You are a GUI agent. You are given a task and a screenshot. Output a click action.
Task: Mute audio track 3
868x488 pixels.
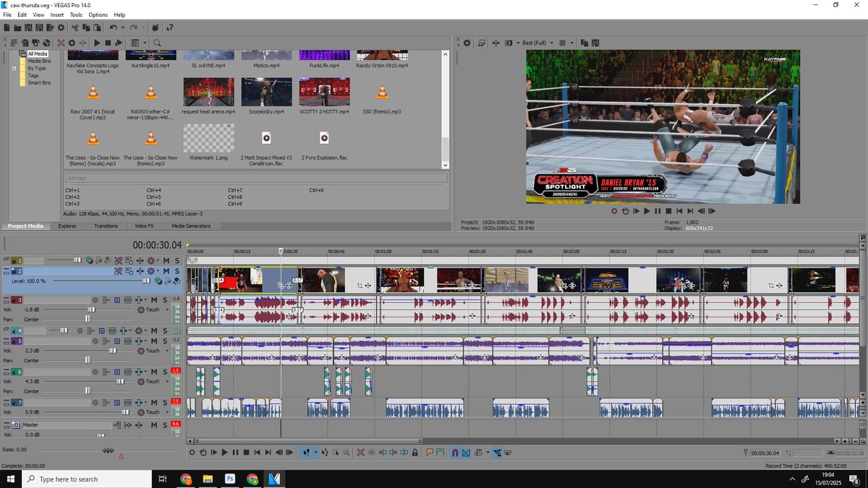(154, 300)
